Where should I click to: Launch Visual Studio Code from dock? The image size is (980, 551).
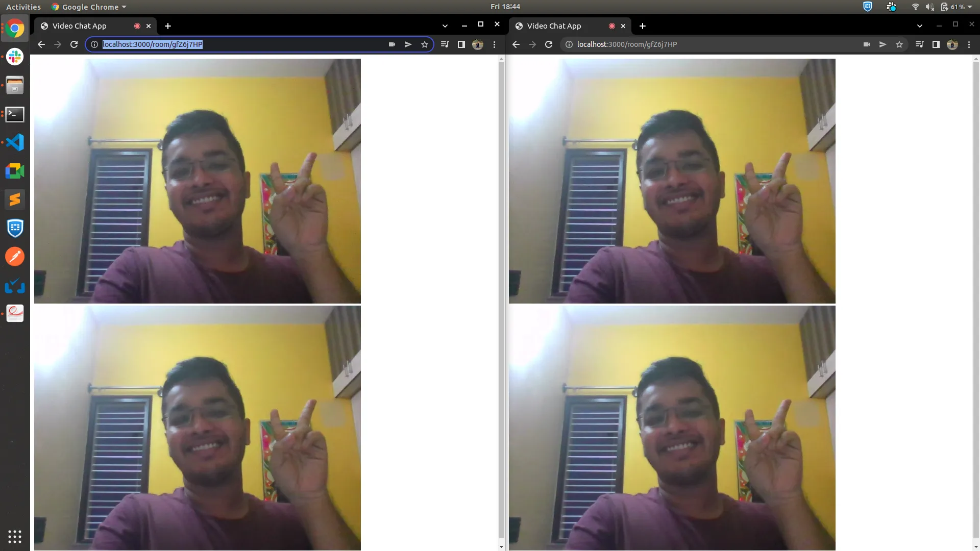15,142
